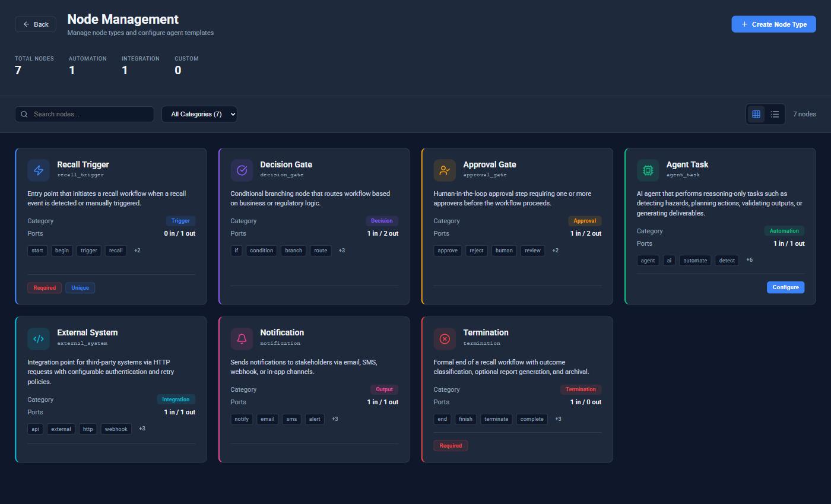Screen dimensions: 831x504
Task: Click the Total Nodes stat value
Action: click(18, 70)
